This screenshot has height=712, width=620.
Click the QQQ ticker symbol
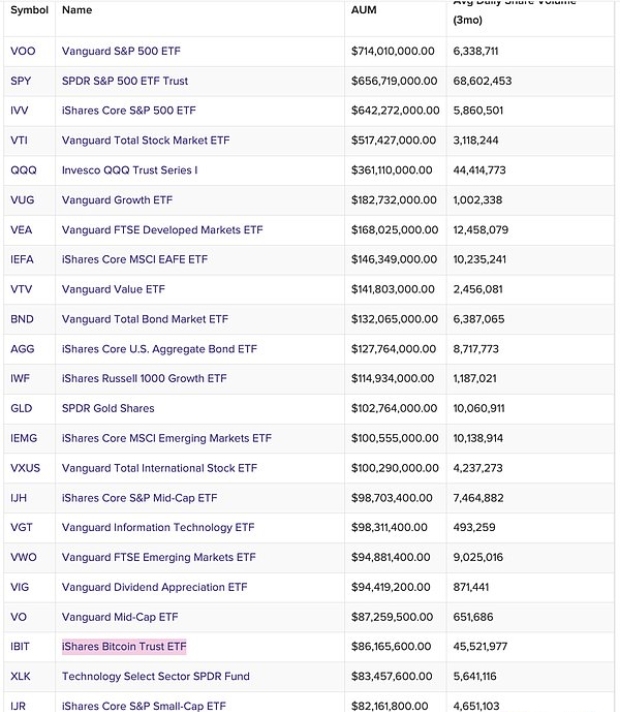[23, 170]
